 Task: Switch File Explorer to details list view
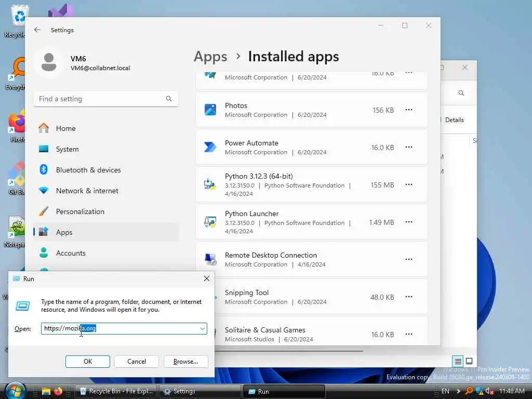(458, 361)
